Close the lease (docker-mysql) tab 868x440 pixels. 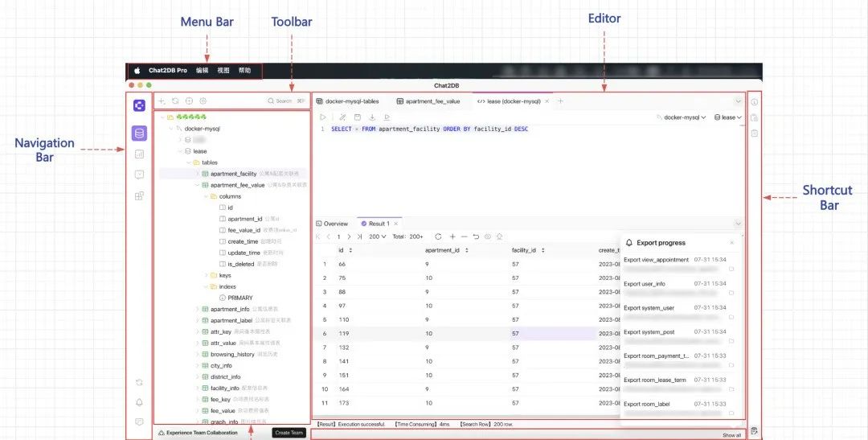point(547,101)
